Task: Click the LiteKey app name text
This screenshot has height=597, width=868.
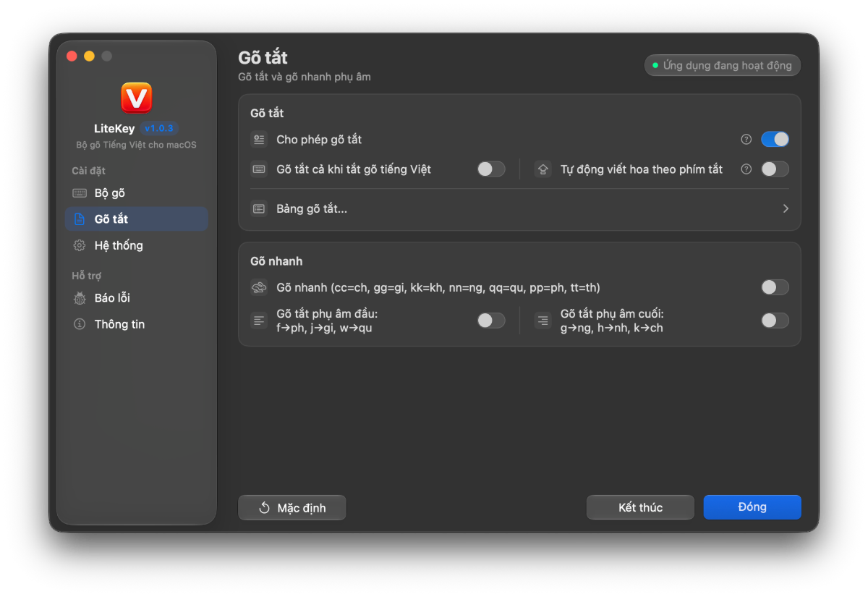Action: 114,129
